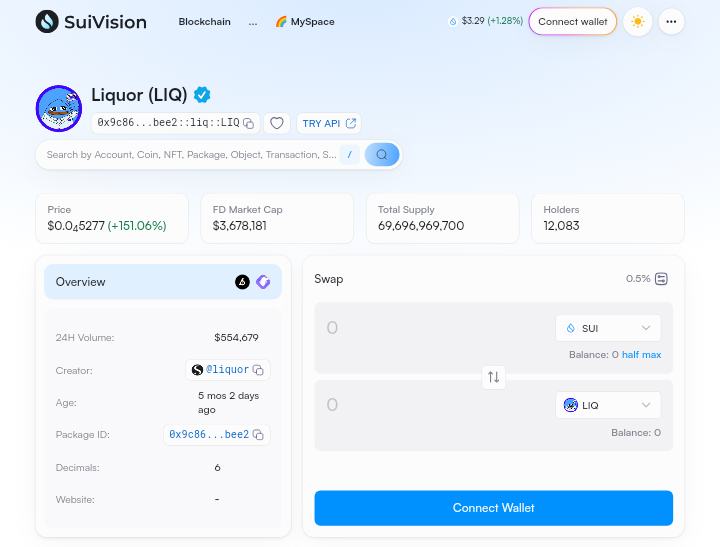Select the Price value $0.0₄5277
Screen dimensions: 720x547
tap(76, 226)
